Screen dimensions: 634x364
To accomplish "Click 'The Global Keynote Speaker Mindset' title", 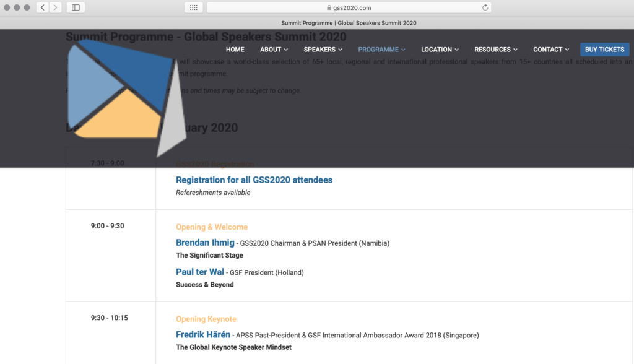I will click(x=233, y=347).
